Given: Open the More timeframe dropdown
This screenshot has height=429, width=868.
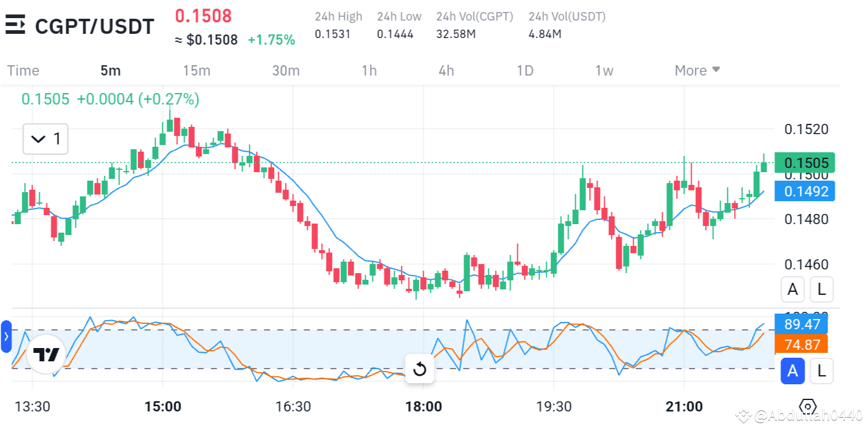Looking at the screenshot, I should (x=697, y=71).
